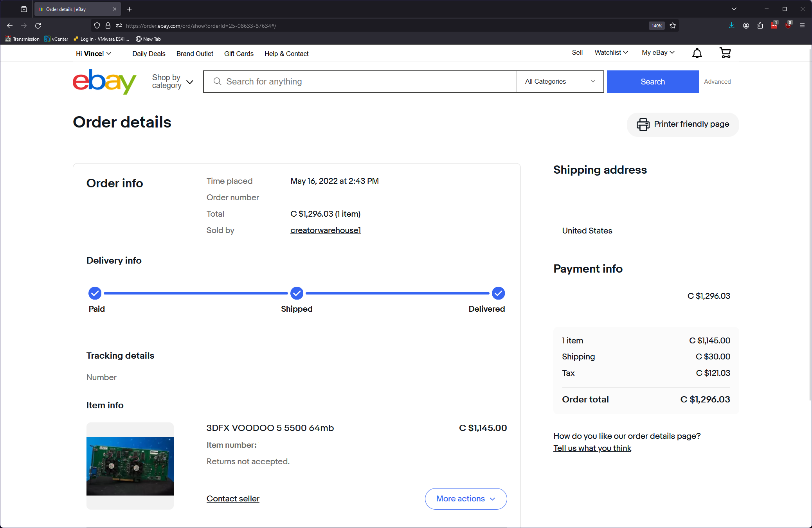This screenshot has height=528, width=812.
Task: Click the delivery progress bar line
Action: [x=196, y=293]
